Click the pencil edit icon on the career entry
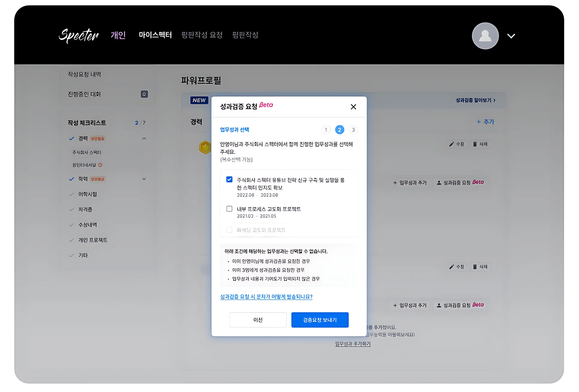Screen dimensions: 579x392 pos(451,144)
